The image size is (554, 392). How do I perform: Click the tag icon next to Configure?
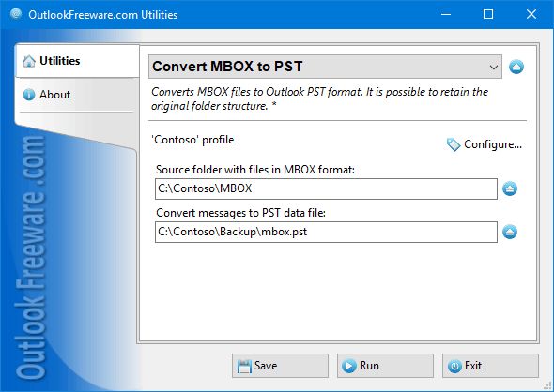tap(454, 144)
